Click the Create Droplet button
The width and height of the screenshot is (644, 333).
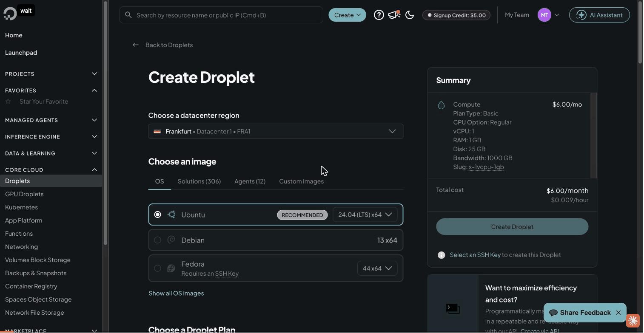[512, 226]
